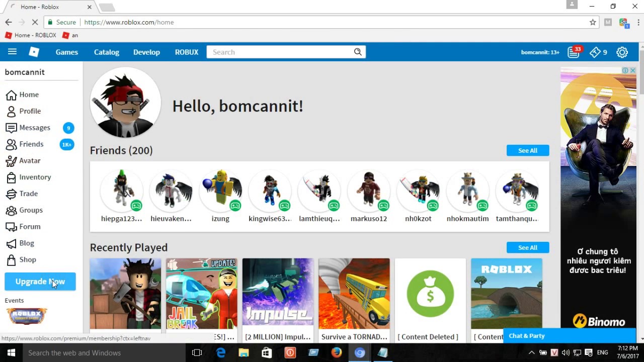
Task: Open Roblox Summer Games event banner
Action: pyautogui.click(x=26, y=316)
